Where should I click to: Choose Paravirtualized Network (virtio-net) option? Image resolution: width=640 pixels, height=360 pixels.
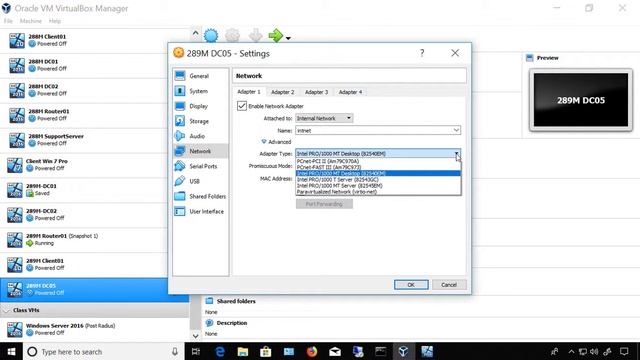(378, 191)
